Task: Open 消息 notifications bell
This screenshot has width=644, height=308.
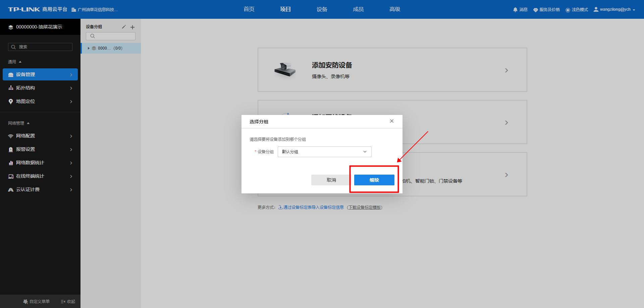Action: [x=520, y=10]
